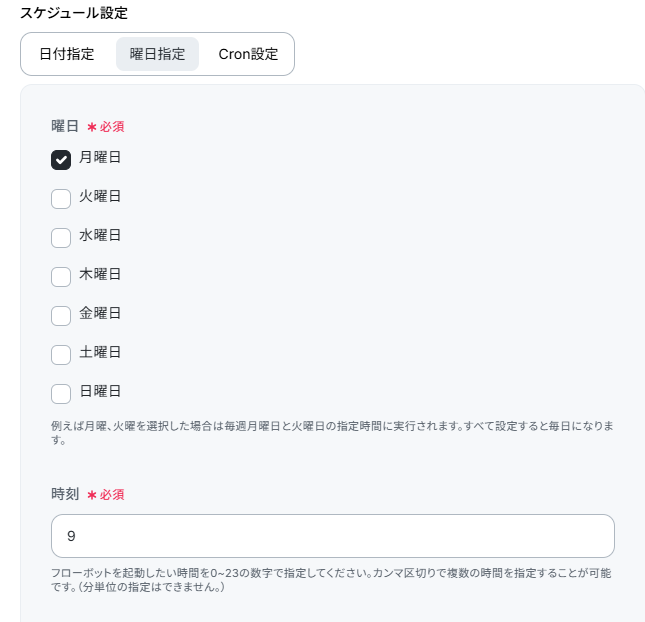Select the 曜日指定 tab

click(x=157, y=54)
